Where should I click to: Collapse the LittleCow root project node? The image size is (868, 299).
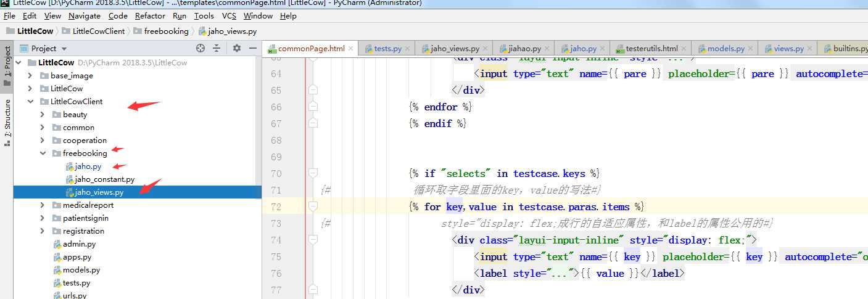coord(18,63)
